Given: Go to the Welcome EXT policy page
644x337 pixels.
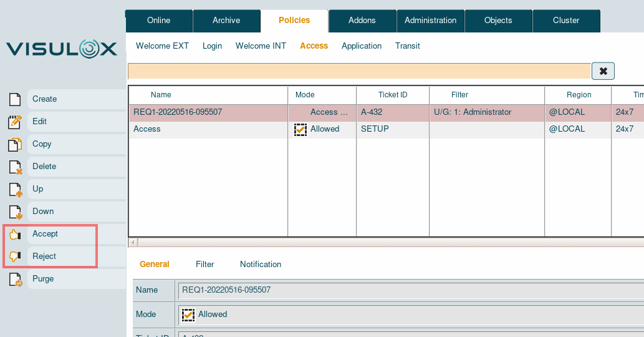Looking at the screenshot, I should coord(162,46).
